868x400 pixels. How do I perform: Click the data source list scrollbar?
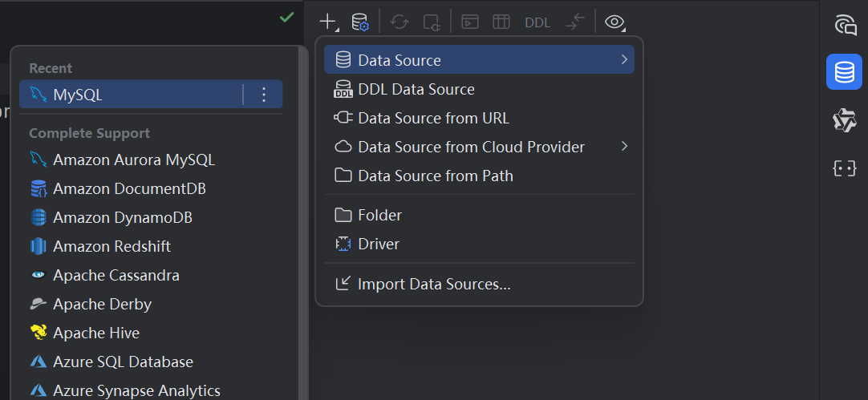pyautogui.click(x=302, y=223)
